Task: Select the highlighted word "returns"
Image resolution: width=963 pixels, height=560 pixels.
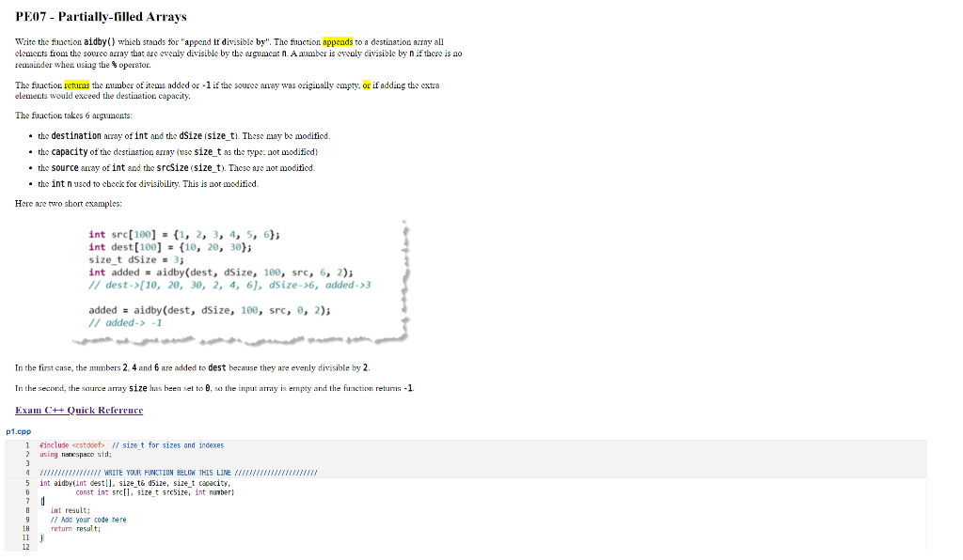Action: point(77,85)
